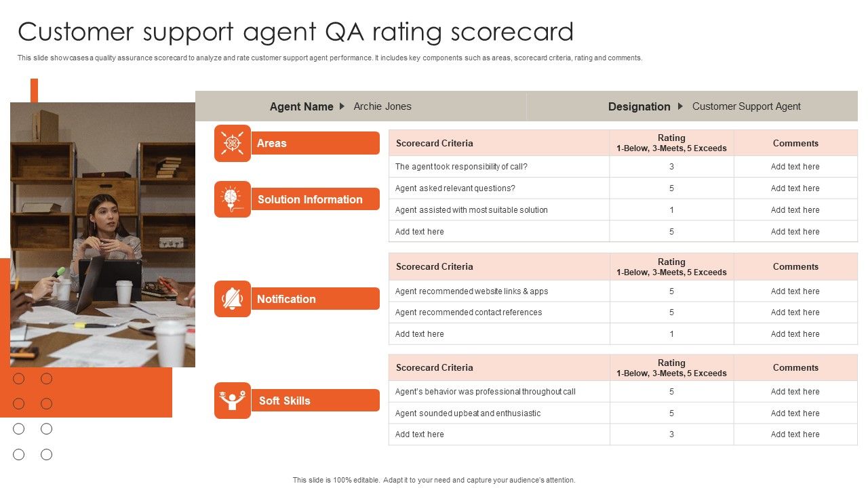Click the Archie Jones name text

point(382,106)
